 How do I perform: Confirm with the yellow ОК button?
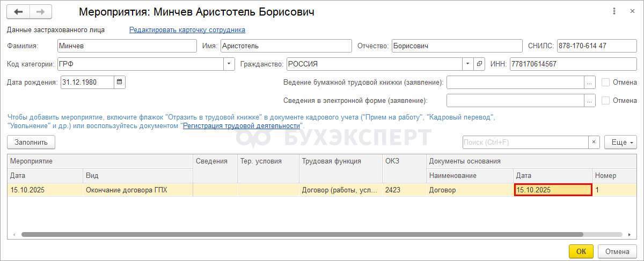581,251
